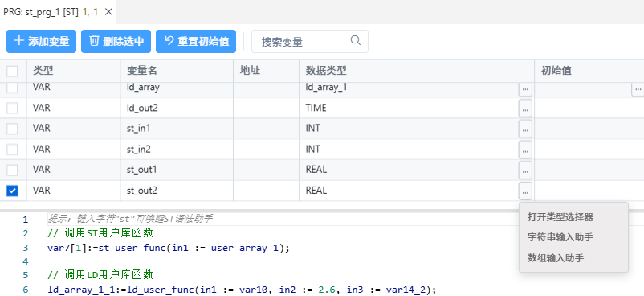Screen dimensions: 644x296
Task: Select the ld_out2 variable name cell
Action: [x=177, y=108]
